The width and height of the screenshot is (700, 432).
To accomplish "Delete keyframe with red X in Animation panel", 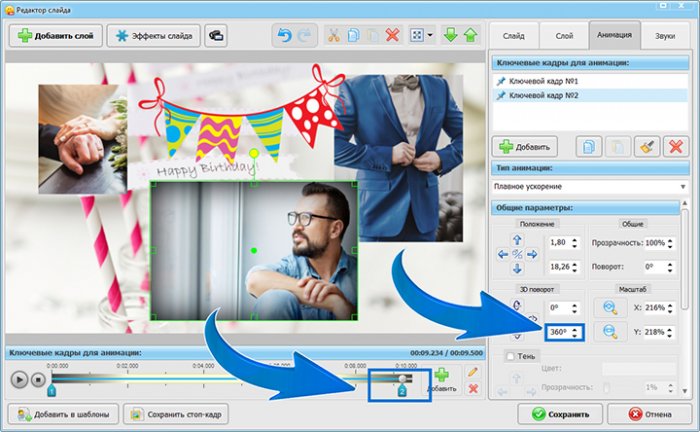I will pyautogui.click(x=675, y=146).
